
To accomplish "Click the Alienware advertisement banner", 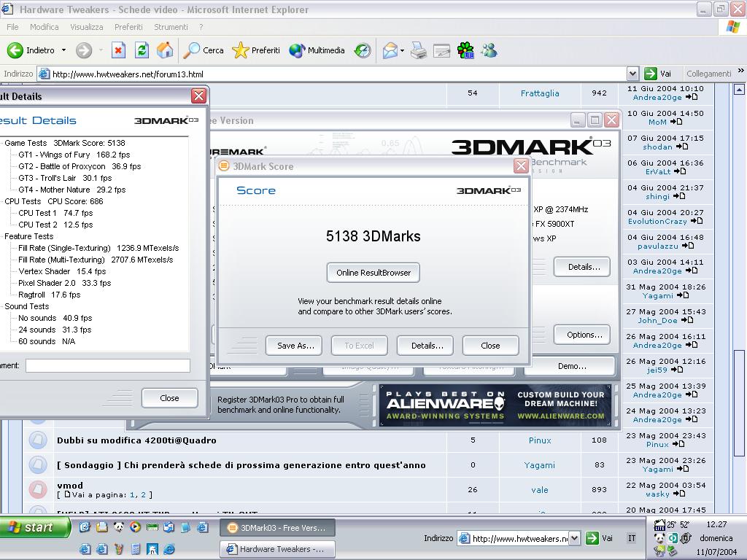I will tap(495, 405).
